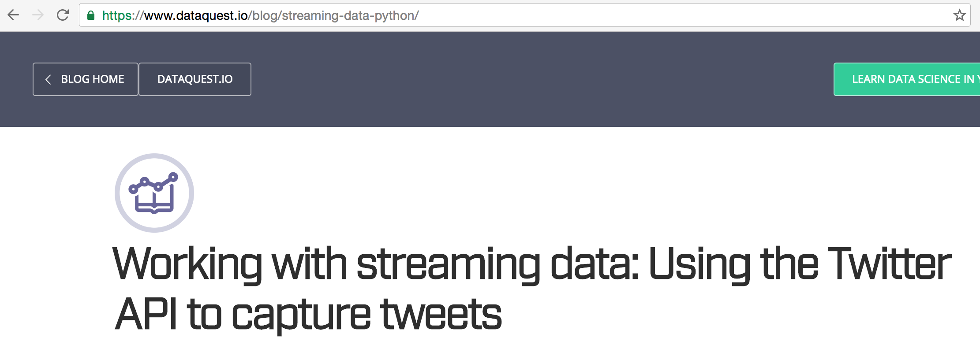Viewport: 980px width, 349px height.
Task: Click the word 'Using' in the headline
Action: click(699, 264)
